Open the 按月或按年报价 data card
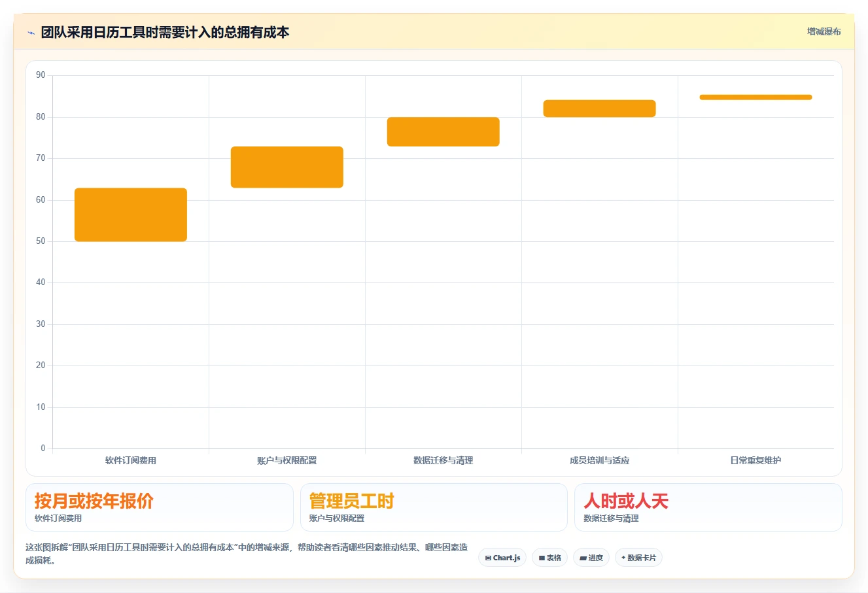 click(160, 507)
